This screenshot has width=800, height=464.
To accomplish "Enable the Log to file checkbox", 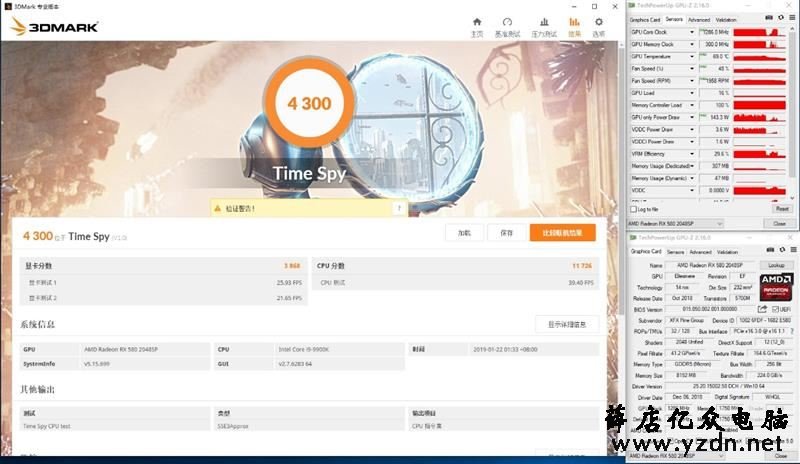I will pos(634,209).
